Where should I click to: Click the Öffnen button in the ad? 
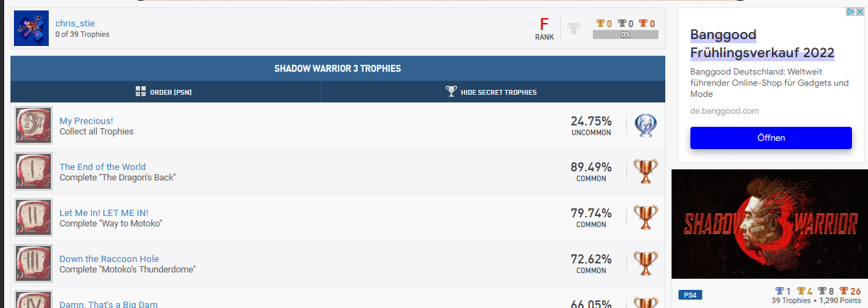[x=771, y=138]
